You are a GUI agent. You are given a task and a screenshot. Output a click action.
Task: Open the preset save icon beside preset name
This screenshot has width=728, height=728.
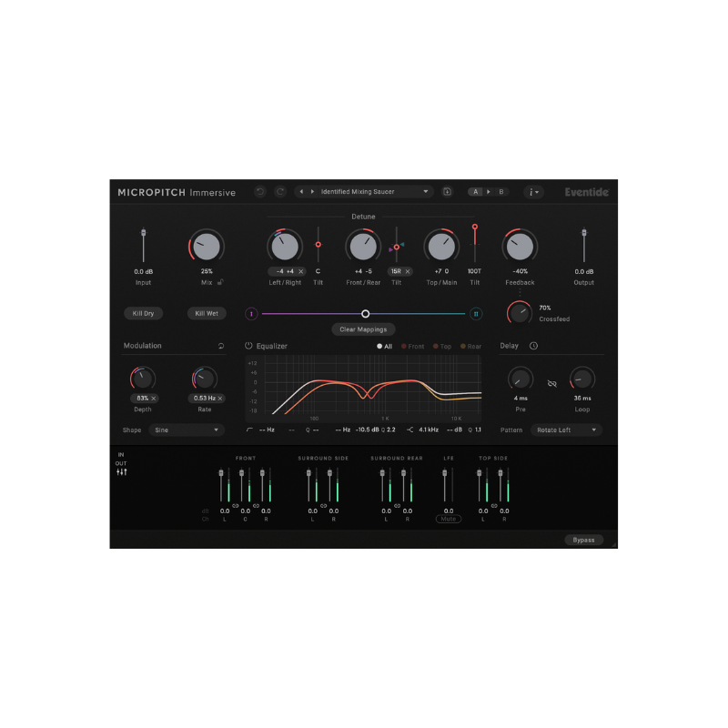[x=447, y=191]
